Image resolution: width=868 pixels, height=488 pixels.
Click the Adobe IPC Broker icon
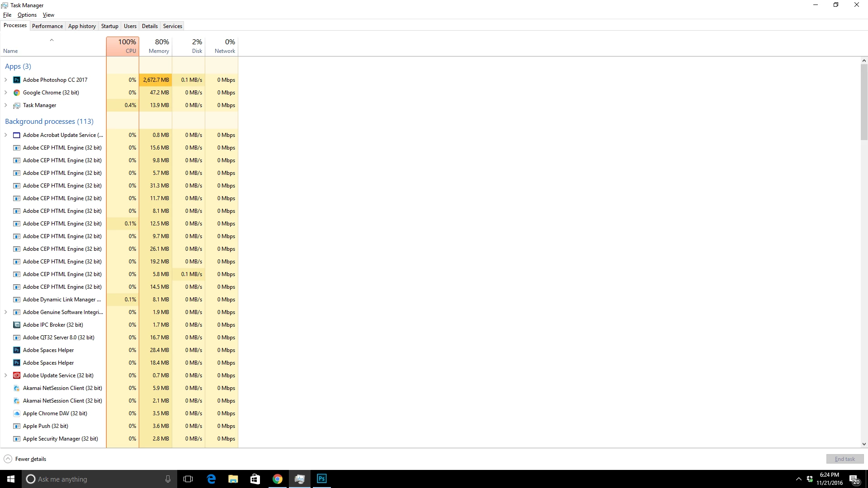tap(17, 325)
